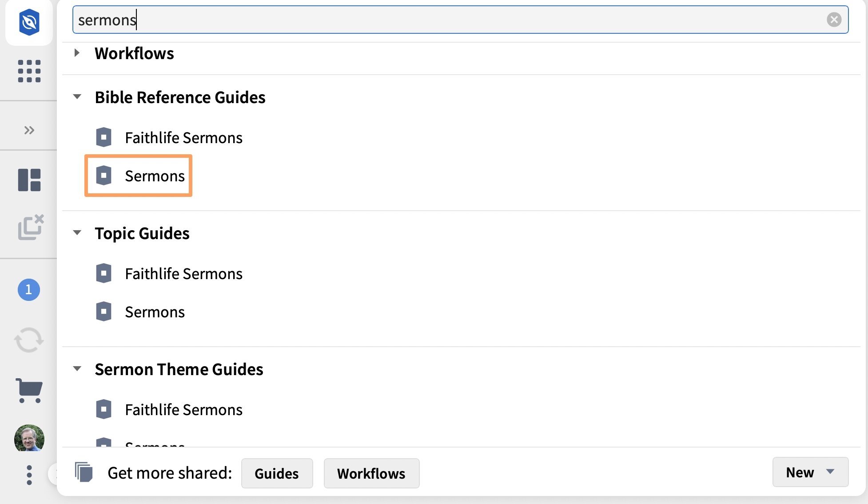Screen dimensions: 868x504
Task: Click the close all panels icon
Action: (x=31, y=227)
